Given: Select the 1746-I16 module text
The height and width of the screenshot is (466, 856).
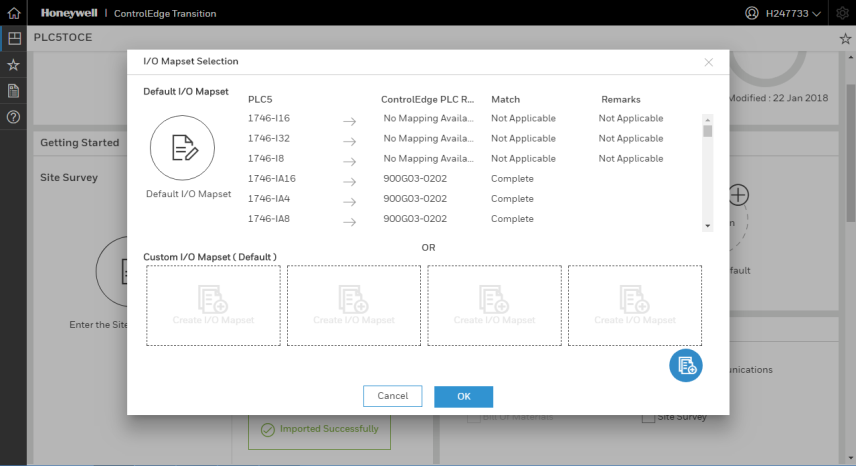Looking at the screenshot, I should tap(269, 118).
